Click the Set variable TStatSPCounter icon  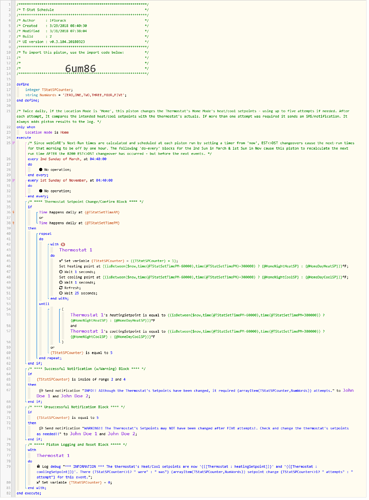61,261
